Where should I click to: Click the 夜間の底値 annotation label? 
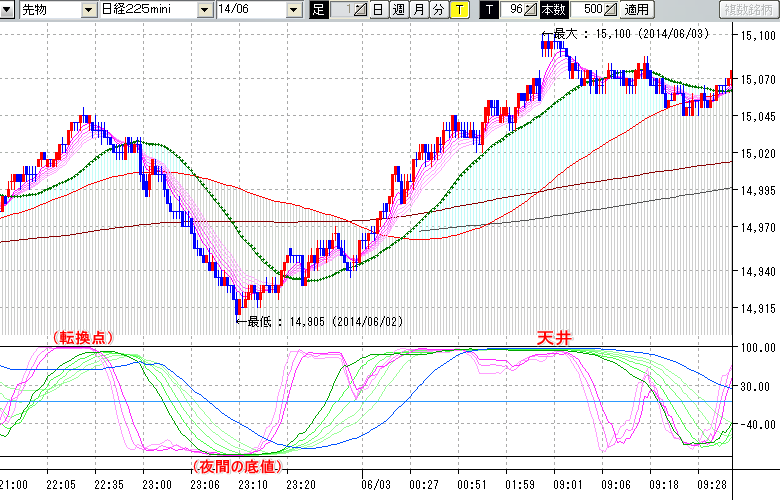pyautogui.click(x=235, y=466)
